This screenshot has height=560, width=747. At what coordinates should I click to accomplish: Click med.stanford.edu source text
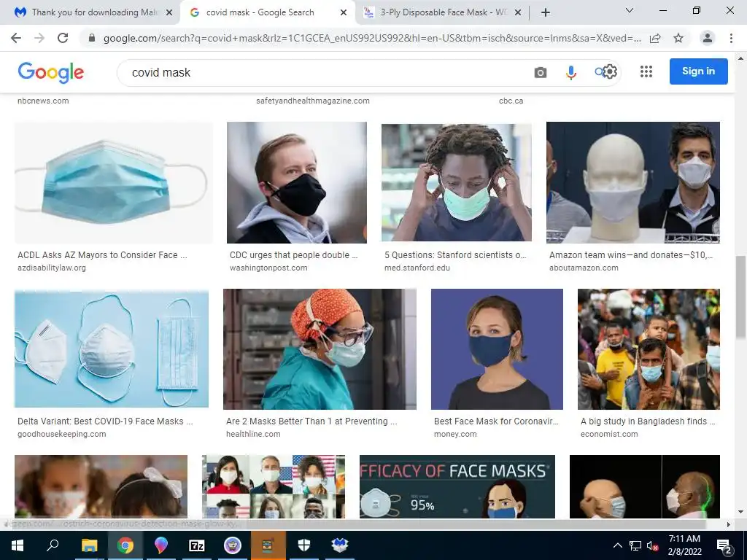pos(417,268)
